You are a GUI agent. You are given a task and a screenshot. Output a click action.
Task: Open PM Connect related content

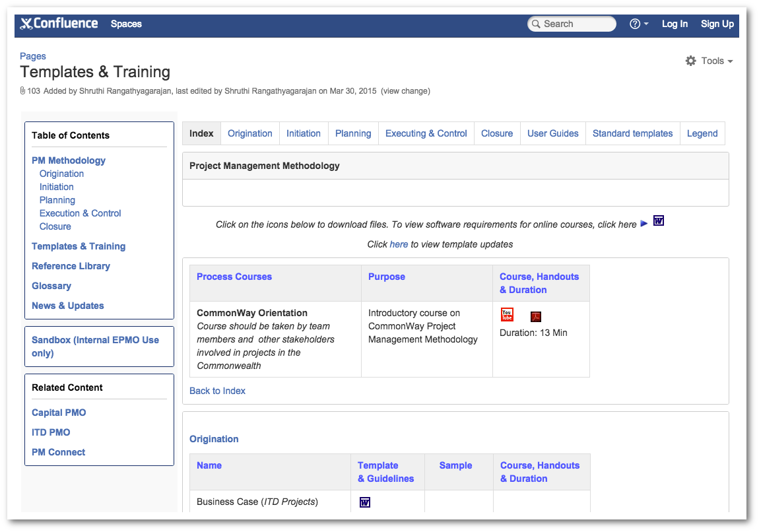click(x=58, y=452)
